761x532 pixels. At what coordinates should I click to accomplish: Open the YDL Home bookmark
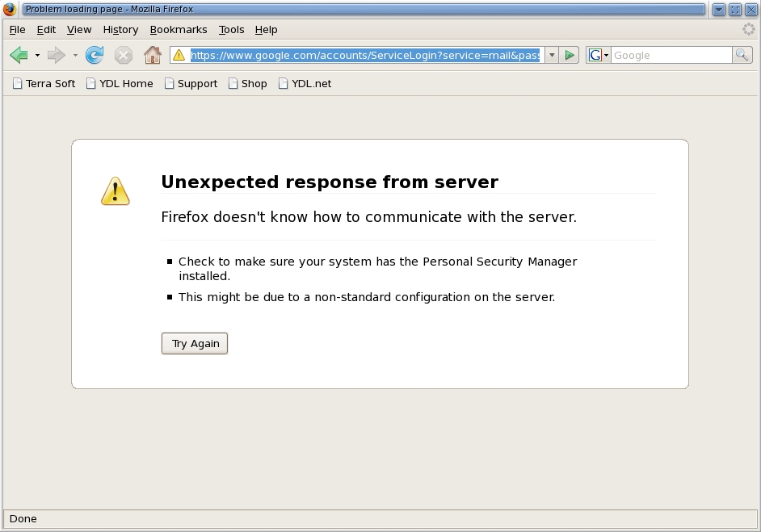click(120, 83)
